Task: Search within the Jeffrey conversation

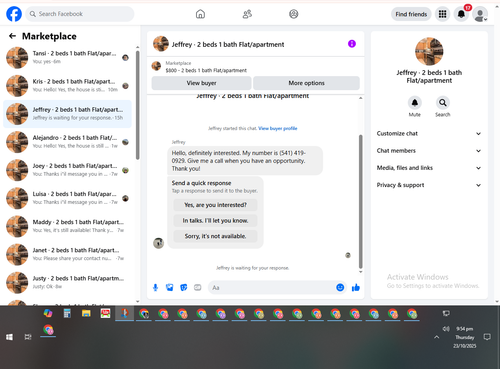Action: pyautogui.click(x=443, y=103)
